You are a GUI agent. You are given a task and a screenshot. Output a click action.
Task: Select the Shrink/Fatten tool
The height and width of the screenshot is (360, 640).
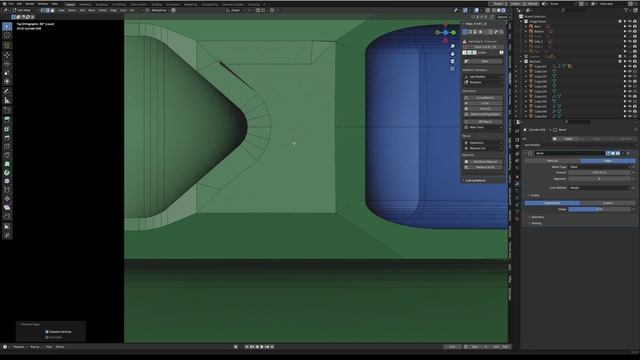(7, 198)
